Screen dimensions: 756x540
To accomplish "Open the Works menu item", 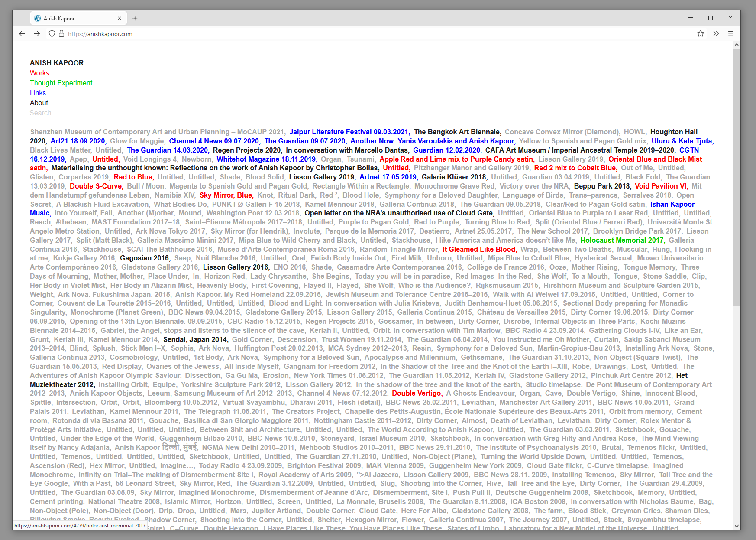I will tap(39, 73).
